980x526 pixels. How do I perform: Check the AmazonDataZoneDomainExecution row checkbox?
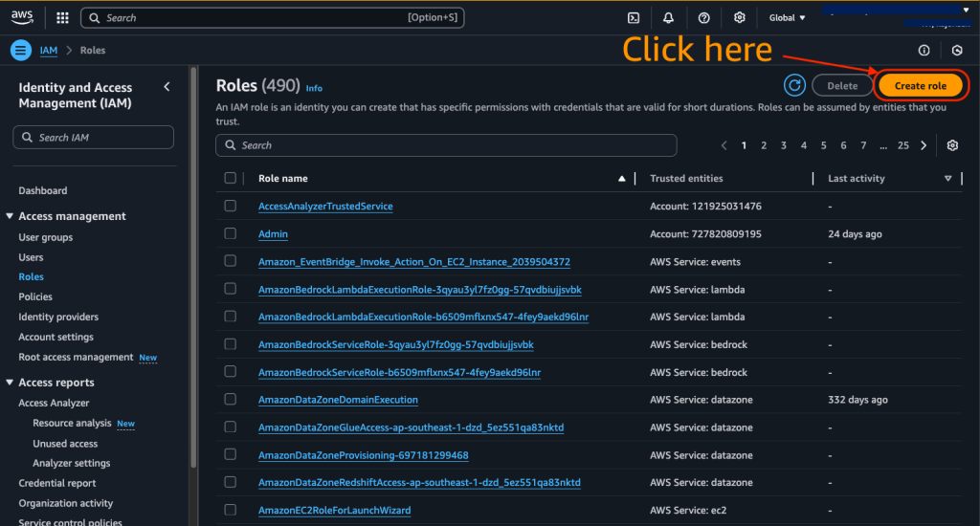pos(230,399)
